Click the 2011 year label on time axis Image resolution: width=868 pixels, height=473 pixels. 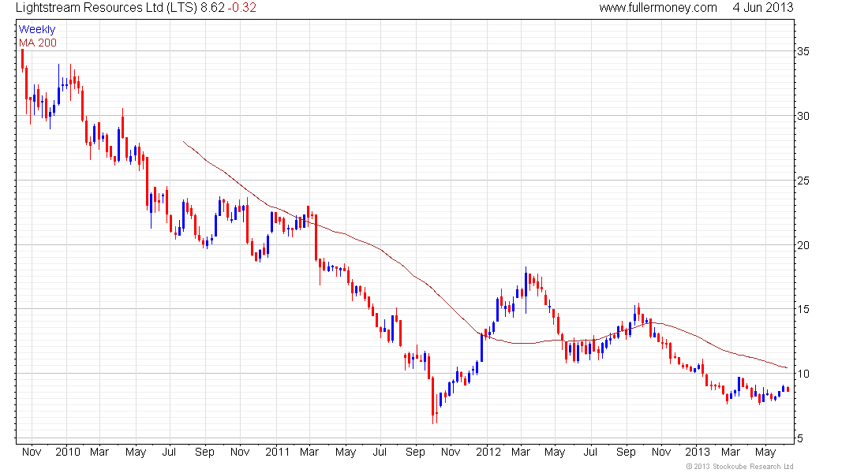[x=277, y=452]
